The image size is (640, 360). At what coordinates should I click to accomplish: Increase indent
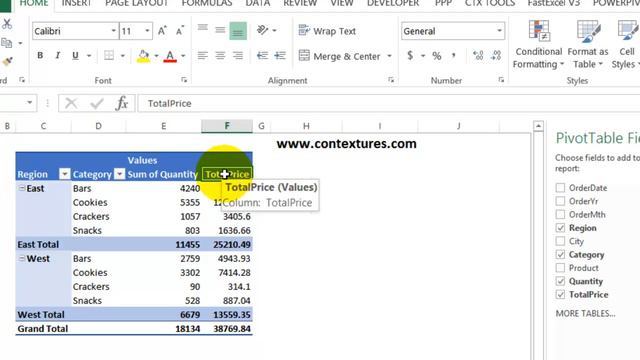(x=280, y=55)
